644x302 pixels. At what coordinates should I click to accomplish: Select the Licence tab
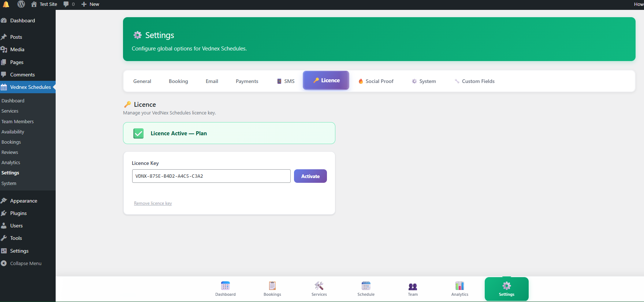tap(326, 80)
